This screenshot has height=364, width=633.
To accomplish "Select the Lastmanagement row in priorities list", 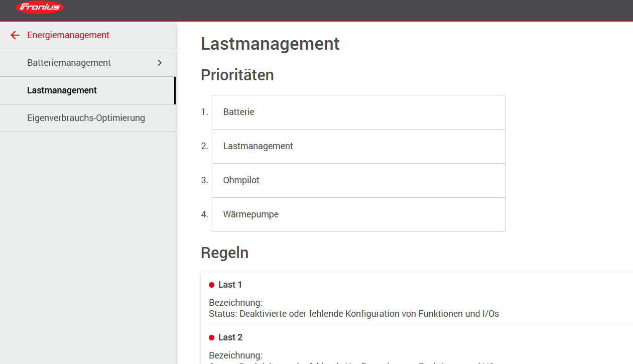I will [x=358, y=146].
